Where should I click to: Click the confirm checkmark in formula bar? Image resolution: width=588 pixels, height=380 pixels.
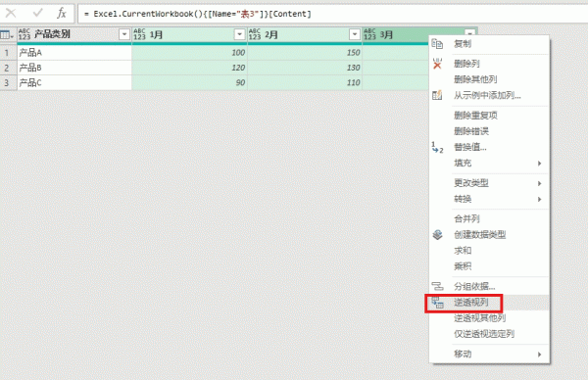(x=38, y=14)
